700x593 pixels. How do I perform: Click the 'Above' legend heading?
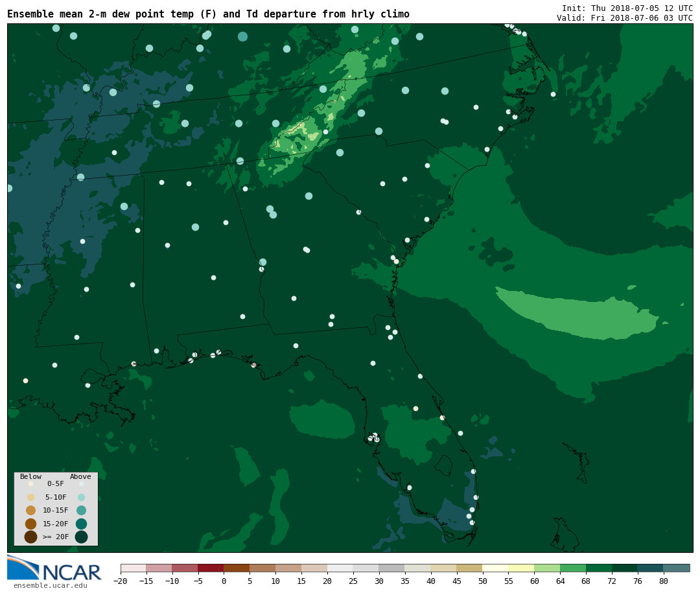80,476
